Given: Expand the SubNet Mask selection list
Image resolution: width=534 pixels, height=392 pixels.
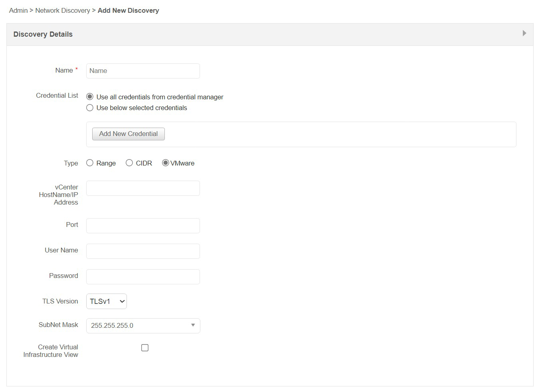Looking at the screenshot, I should click(x=193, y=325).
